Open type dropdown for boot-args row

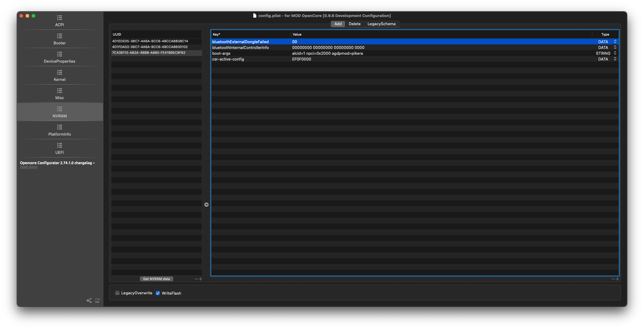click(x=615, y=53)
